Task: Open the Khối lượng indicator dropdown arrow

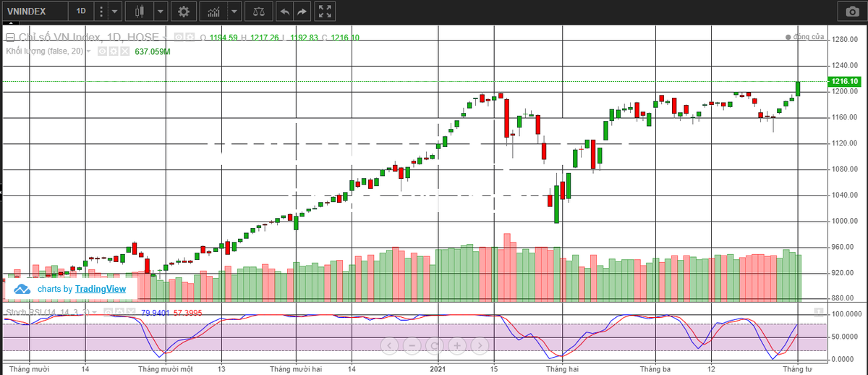Action: click(88, 51)
